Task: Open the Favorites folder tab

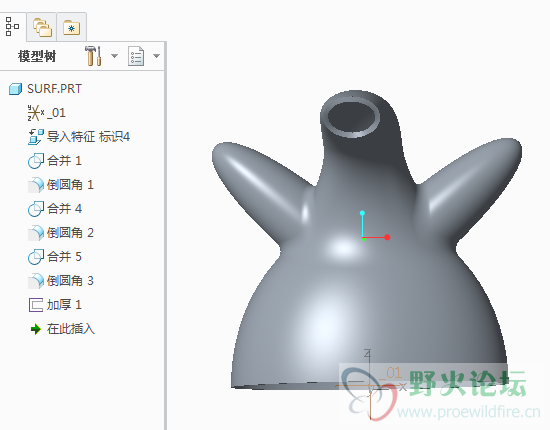Action: (72, 28)
